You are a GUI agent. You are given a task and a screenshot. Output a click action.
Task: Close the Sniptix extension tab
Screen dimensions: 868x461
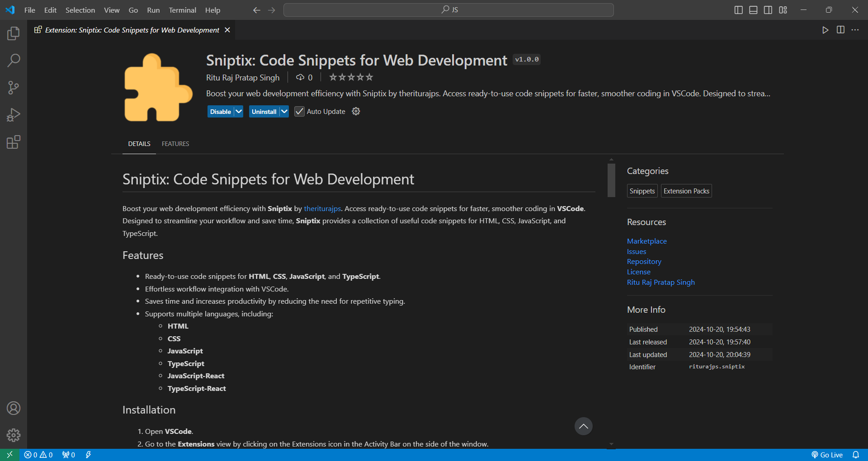[x=227, y=30]
